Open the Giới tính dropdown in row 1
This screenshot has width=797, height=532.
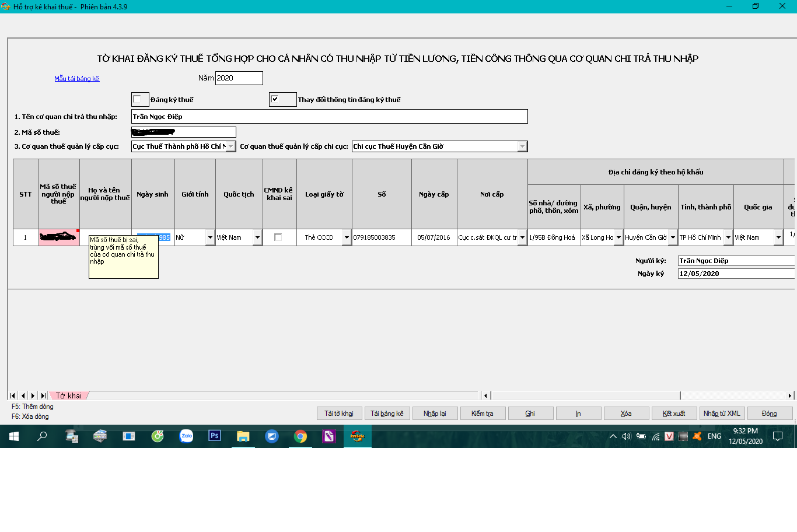tap(210, 237)
